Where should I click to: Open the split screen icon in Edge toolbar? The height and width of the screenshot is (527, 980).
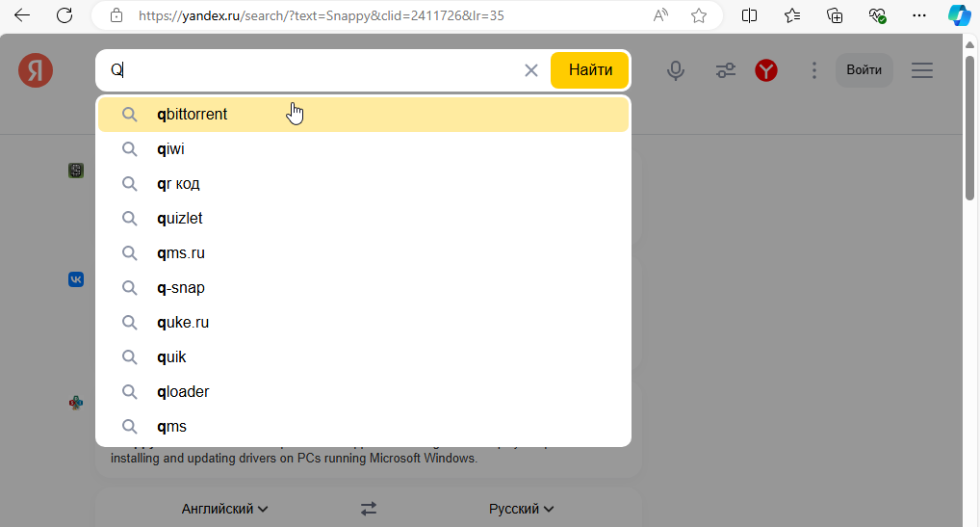click(x=749, y=15)
